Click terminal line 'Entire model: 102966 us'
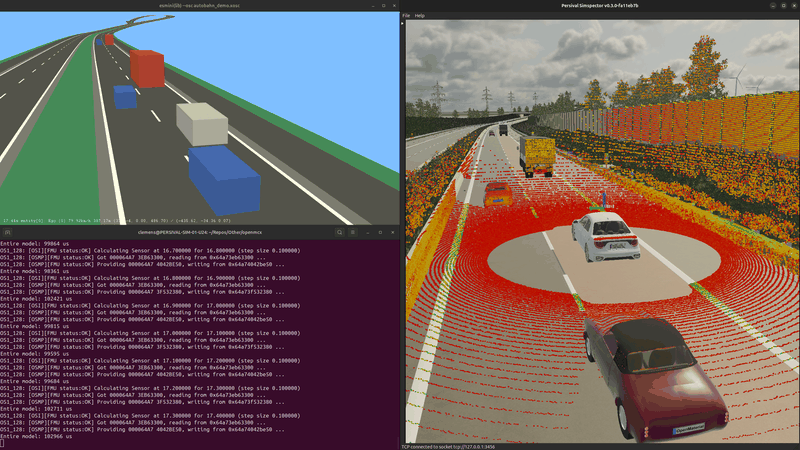The height and width of the screenshot is (450, 800). coord(36,436)
